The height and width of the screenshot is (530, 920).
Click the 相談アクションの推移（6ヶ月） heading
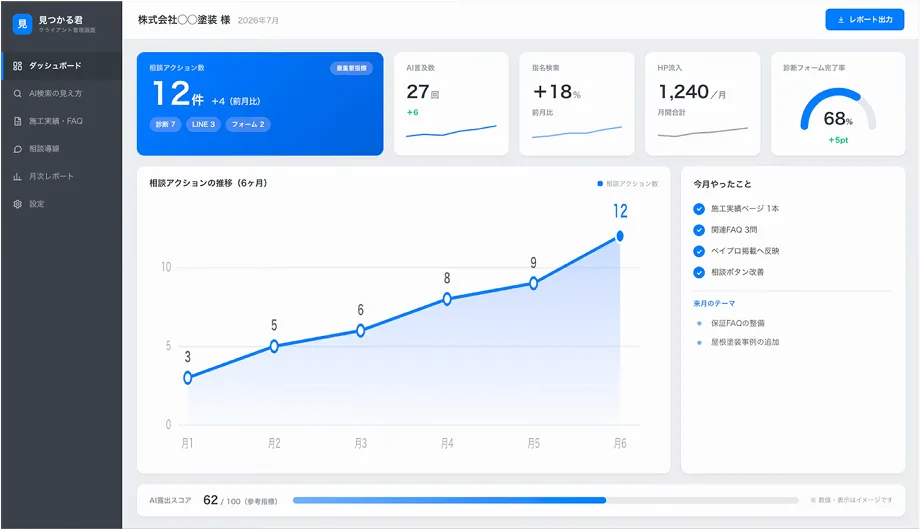(210, 183)
